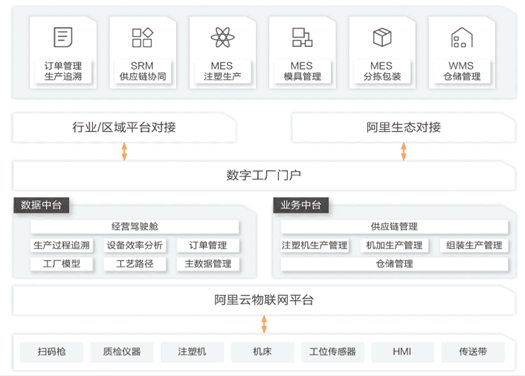Click 订单管理 in the 数据中台 panel
Screen dimensions: 525x376
tap(208, 245)
